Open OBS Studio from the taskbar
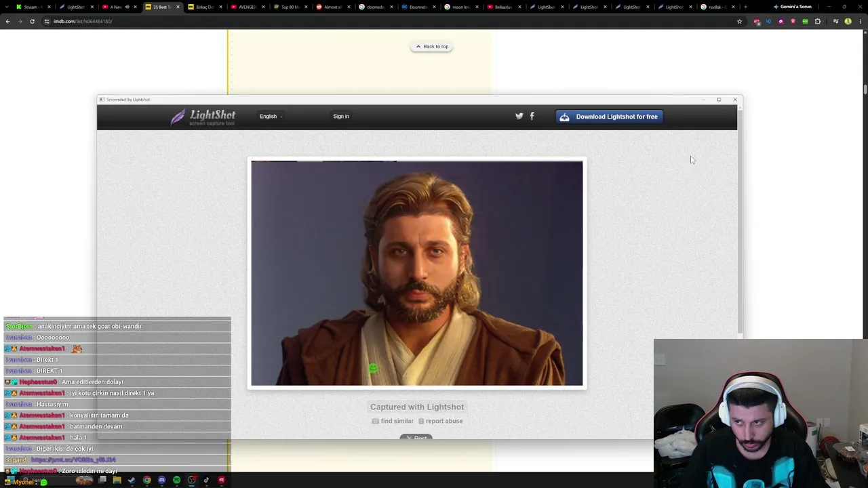 click(x=192, y=481)
